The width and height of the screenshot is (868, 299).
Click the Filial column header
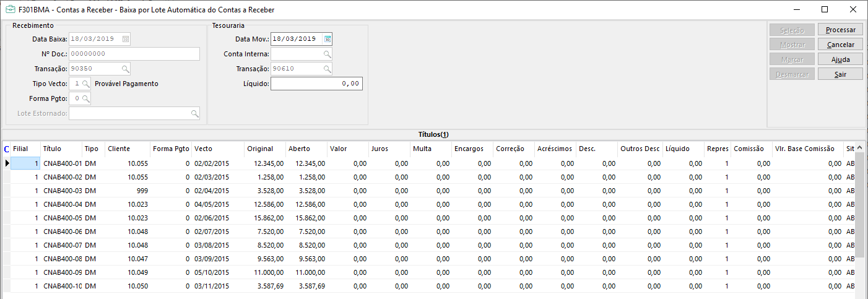tap(25, 149)
